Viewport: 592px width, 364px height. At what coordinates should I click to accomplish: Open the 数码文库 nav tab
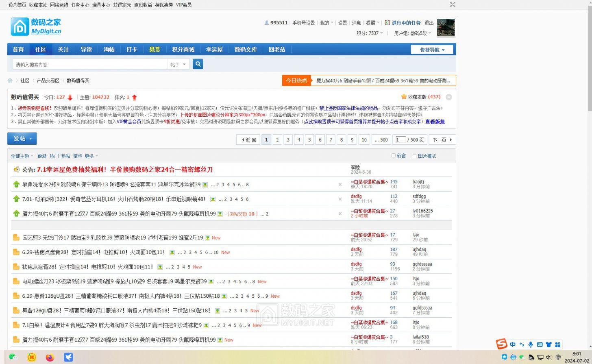pos(246,49)
